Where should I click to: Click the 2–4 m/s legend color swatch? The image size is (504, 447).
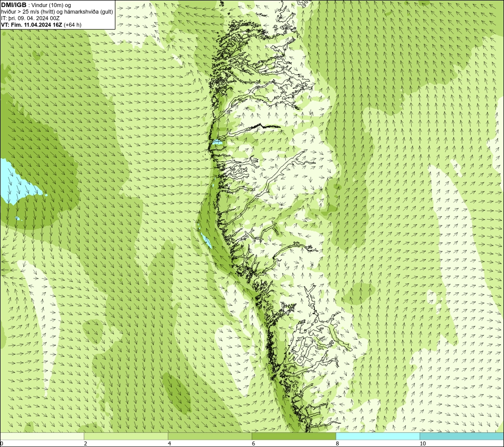(126, 436)
